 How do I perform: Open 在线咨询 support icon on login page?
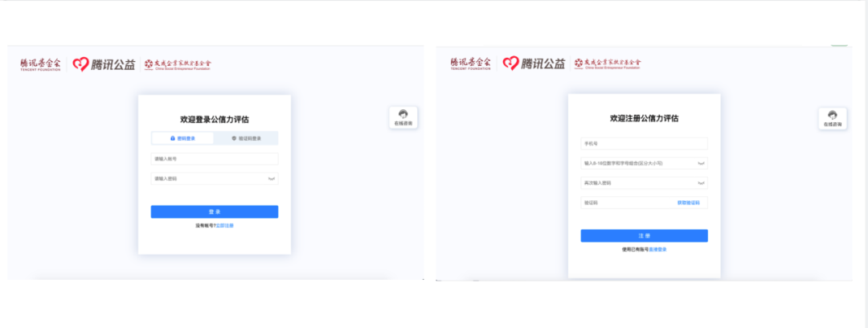[403, 118]
